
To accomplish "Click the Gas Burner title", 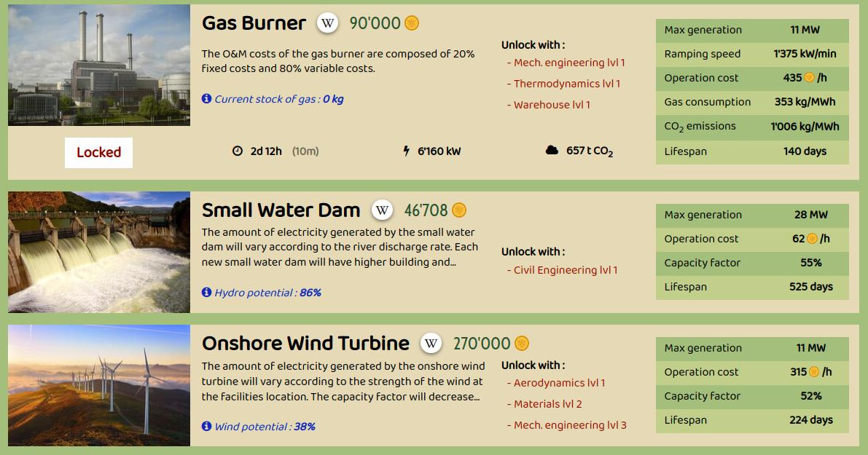I will [254, 23].
